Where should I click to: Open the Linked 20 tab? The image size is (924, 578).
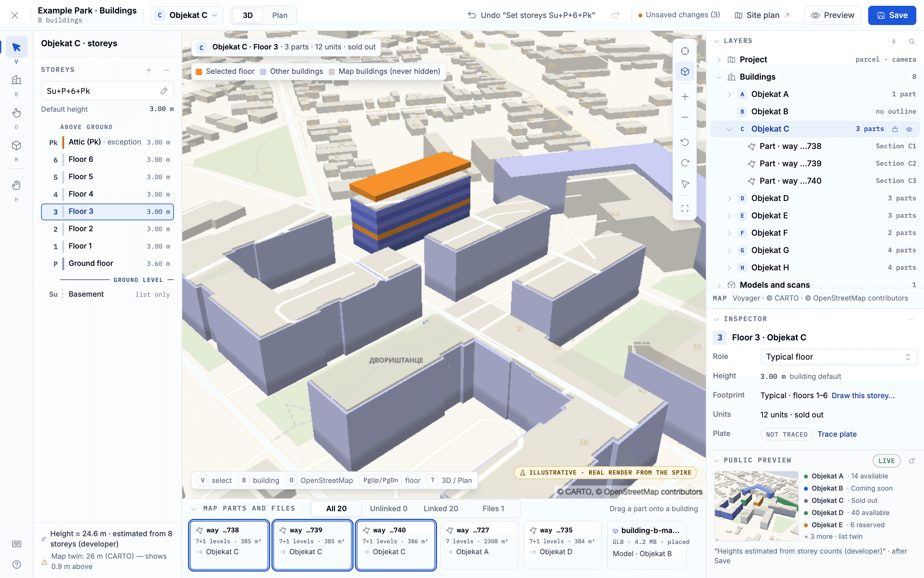(441, 508)
